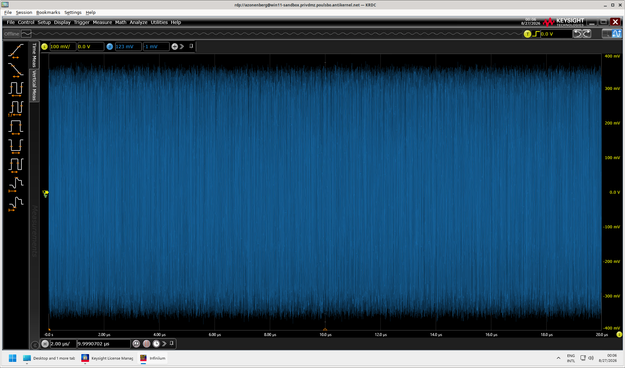
Task: Click channel 1 ground level marker
Action: [45, 193]
